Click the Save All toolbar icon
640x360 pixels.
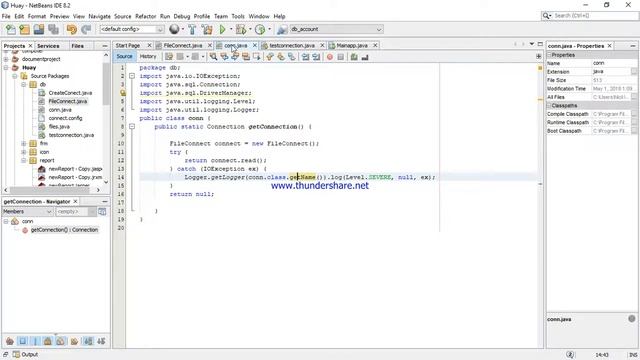coord(53,29)
